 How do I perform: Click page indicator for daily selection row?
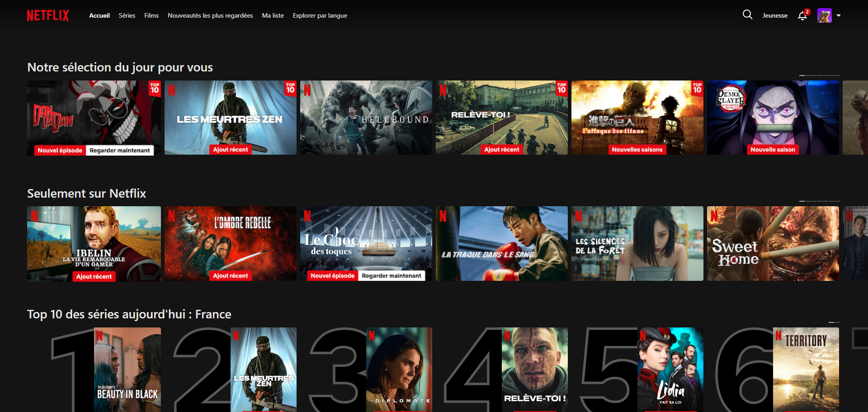(820, 75)
